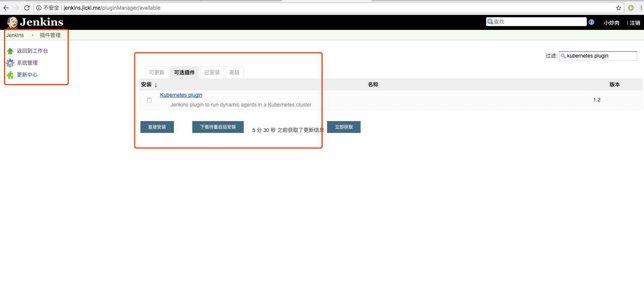Screen dimensions: 644x285
Task: Switch to the 可更新 tab
Action: [157, 72]
